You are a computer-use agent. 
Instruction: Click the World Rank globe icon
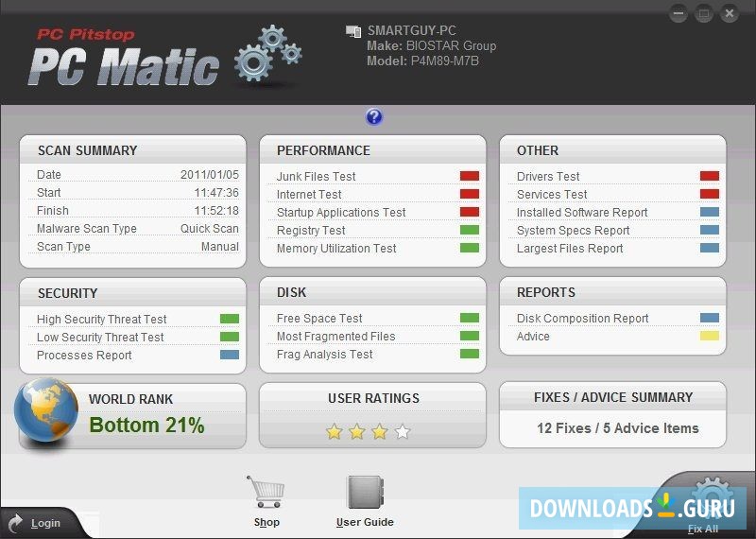(x=45, y=410)
